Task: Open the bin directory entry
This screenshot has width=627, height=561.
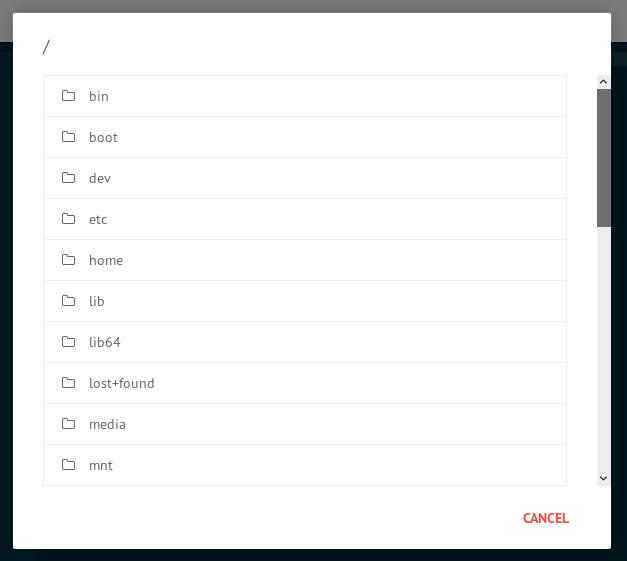Action: pos(99,96)
